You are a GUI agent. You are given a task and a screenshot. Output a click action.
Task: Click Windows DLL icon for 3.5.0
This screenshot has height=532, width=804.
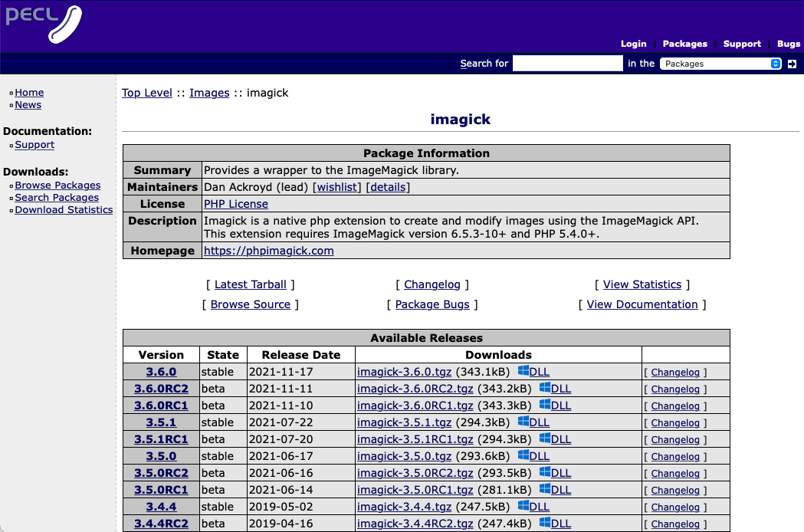point(523,455)
